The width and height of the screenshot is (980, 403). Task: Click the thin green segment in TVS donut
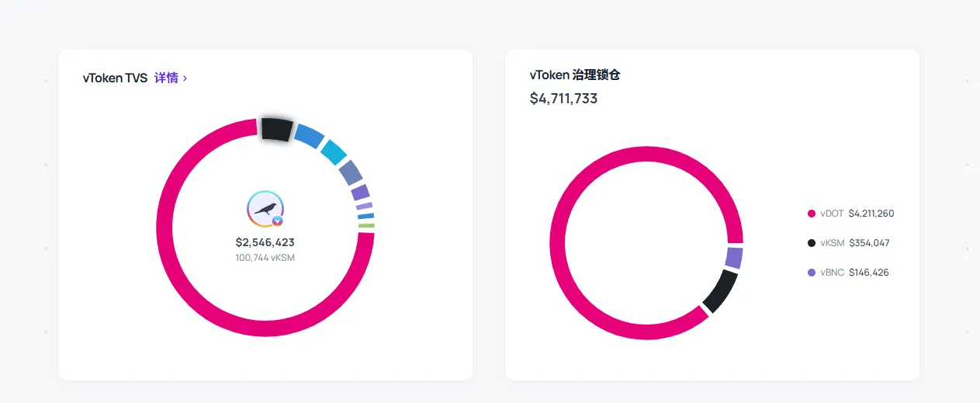[366, 226]
